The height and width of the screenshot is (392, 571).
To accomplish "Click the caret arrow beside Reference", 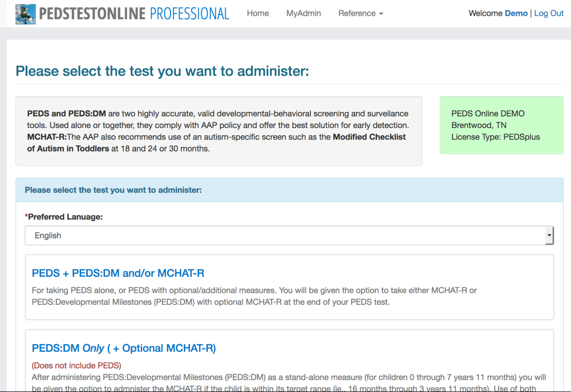I will coord(381,14).
